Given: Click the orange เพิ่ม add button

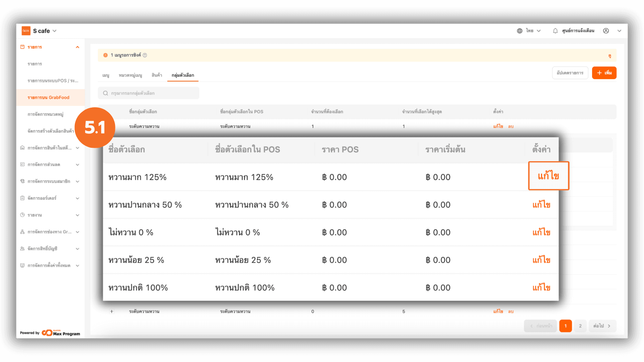Looking at the screenshot, I should point(604,73).
